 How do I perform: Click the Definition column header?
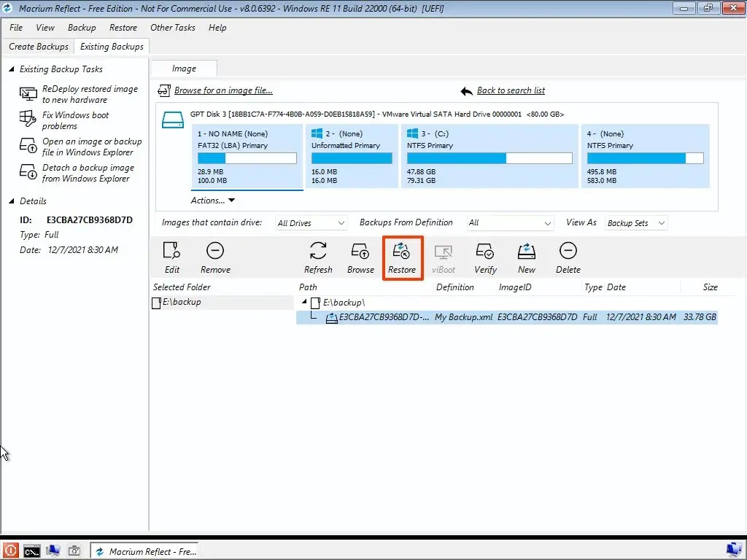455,287
